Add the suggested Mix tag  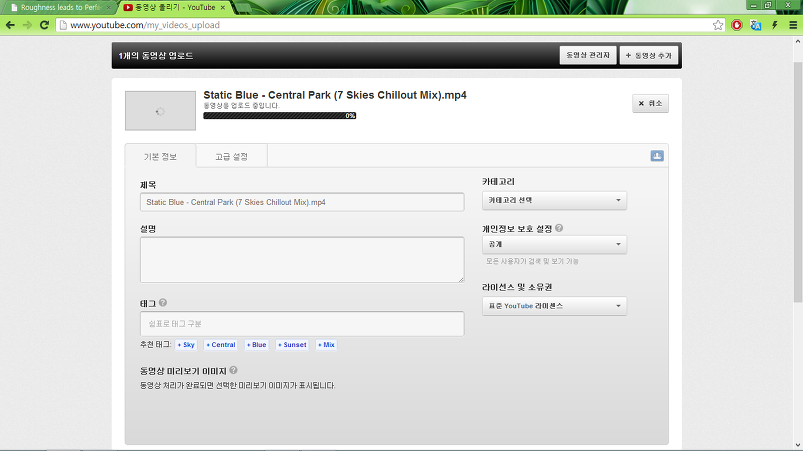[x=326, y=345]
